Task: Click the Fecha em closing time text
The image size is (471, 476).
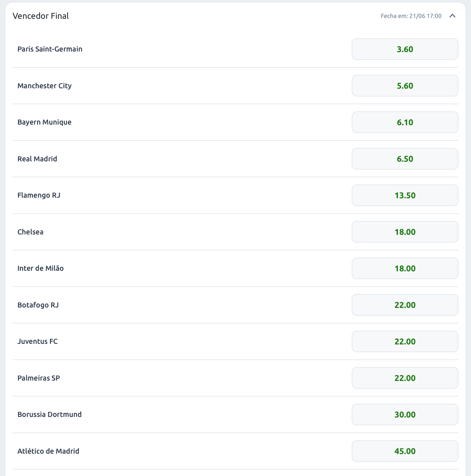Action: (411, 16)
